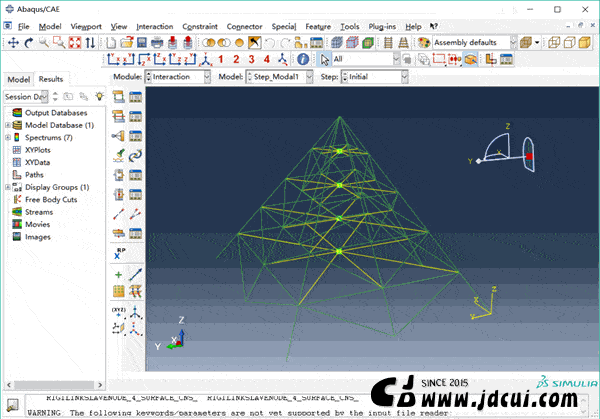Toggle the light bulb filter icon
Image resolution: width=600 pixels, height=419 pixels.
click(99, 96)
